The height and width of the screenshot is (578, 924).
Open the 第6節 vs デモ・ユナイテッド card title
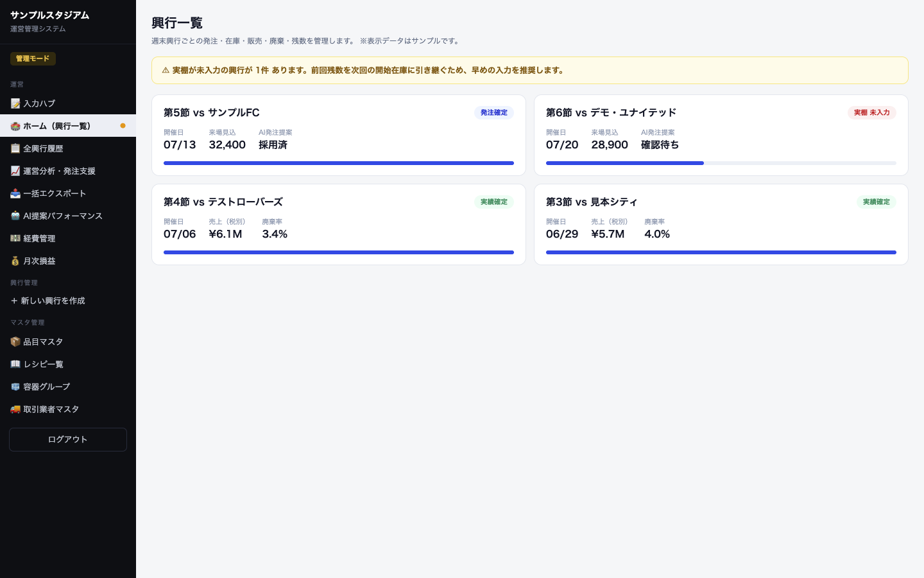coord(611,112)
